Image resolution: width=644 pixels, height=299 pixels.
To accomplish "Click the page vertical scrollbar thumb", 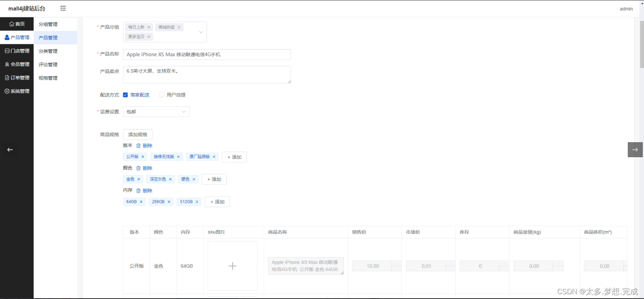I will coord(642,44).
